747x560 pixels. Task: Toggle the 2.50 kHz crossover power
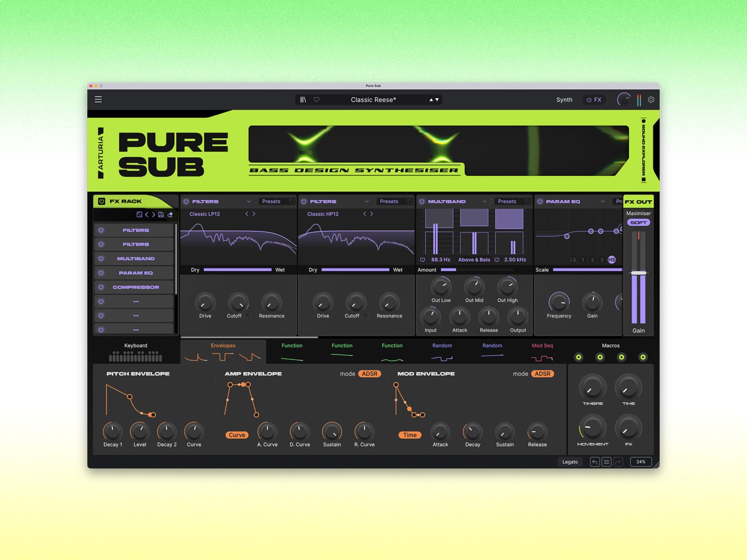click(x=497, y=260)
